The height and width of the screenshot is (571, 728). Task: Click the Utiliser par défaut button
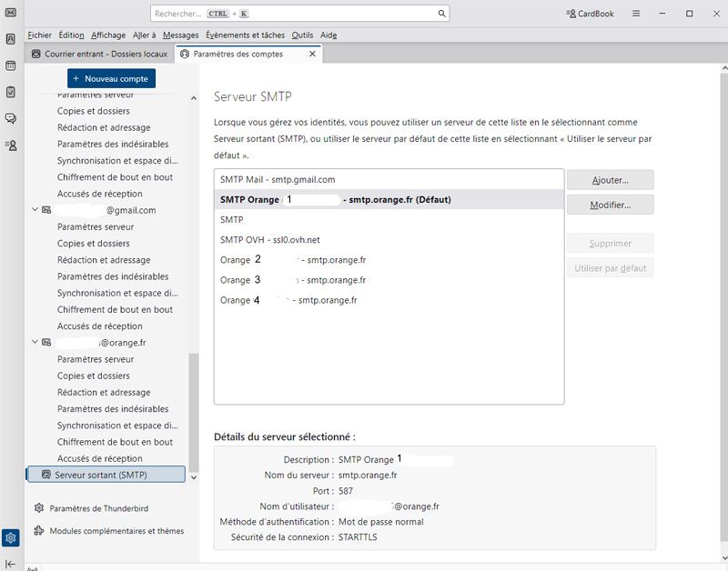pyautogui.click(x=610, y=267)
